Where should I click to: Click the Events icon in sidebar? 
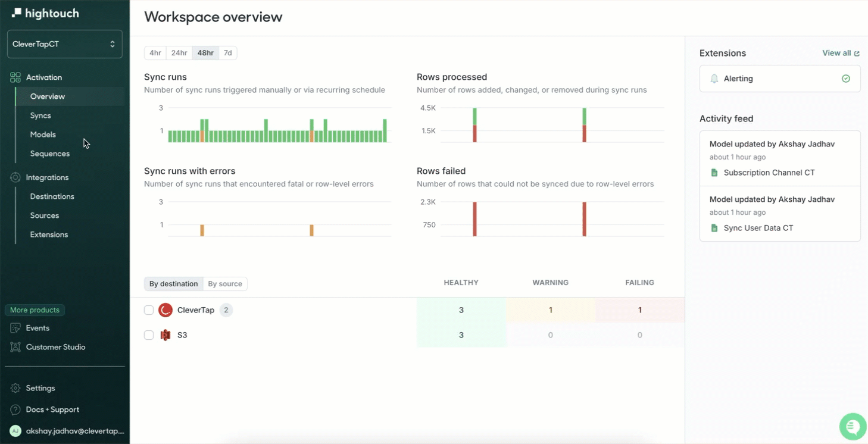click(15, 328)
